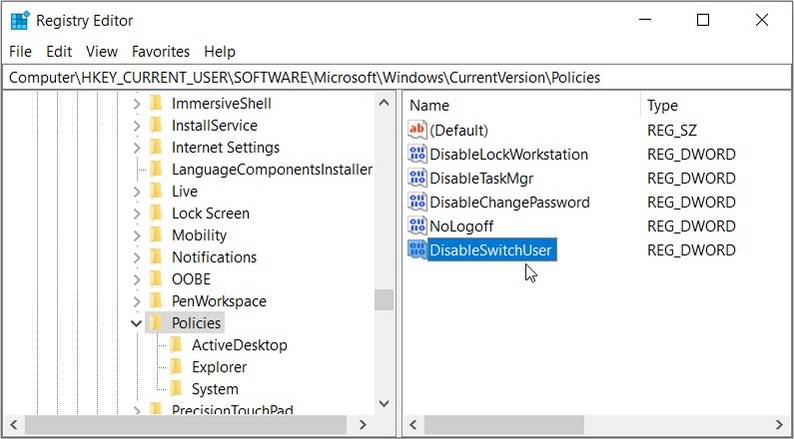Screen dimensions: 794x439
Task: Select the System subkey under Policies
Action: pyautogui.click(x=215, y=389)
